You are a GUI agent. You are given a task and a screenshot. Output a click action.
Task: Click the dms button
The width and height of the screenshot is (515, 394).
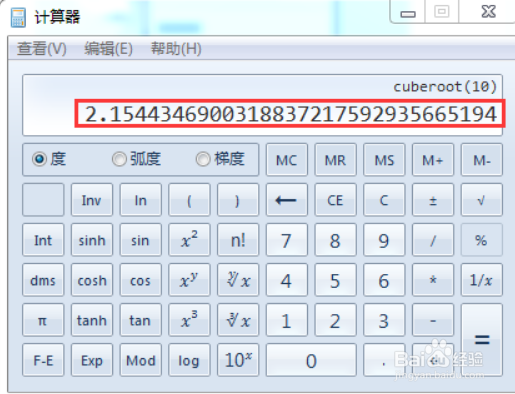point(43,280)
